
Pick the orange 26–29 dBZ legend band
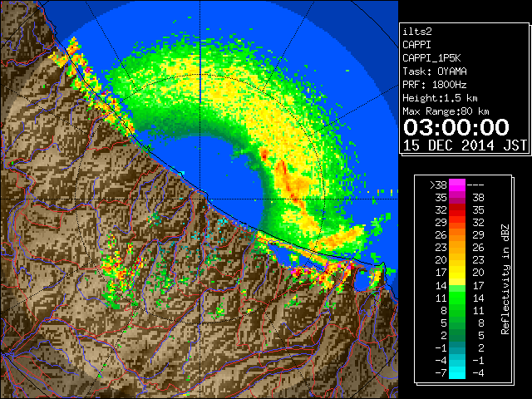(x=457, y=235)
